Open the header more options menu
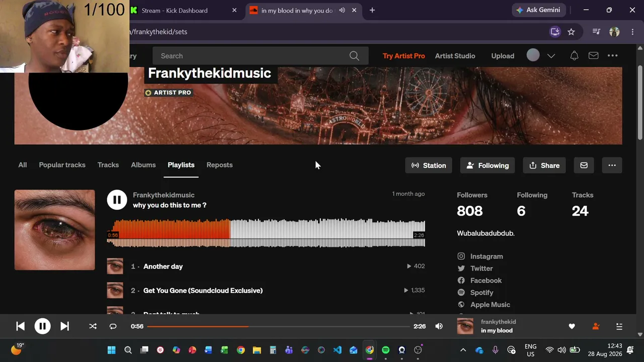 612,56
